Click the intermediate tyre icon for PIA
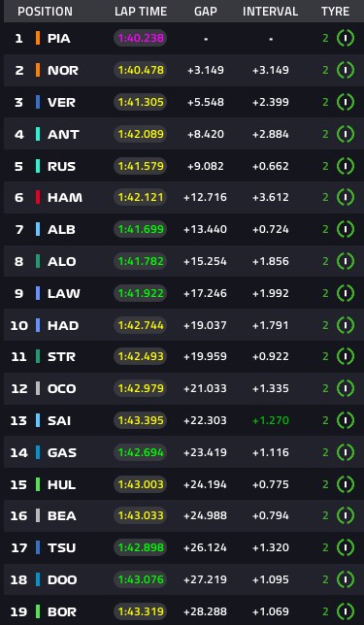 click(x=346, y=38)
